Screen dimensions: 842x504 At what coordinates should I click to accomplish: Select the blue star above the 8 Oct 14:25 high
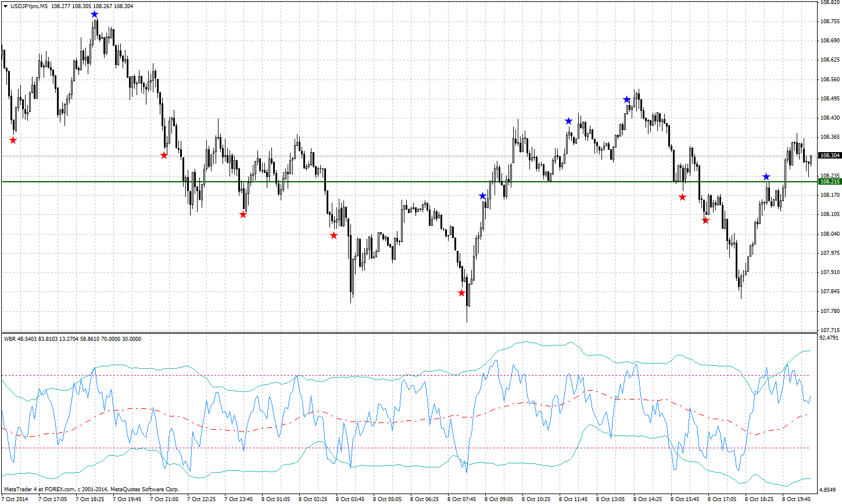pos(626,99)
